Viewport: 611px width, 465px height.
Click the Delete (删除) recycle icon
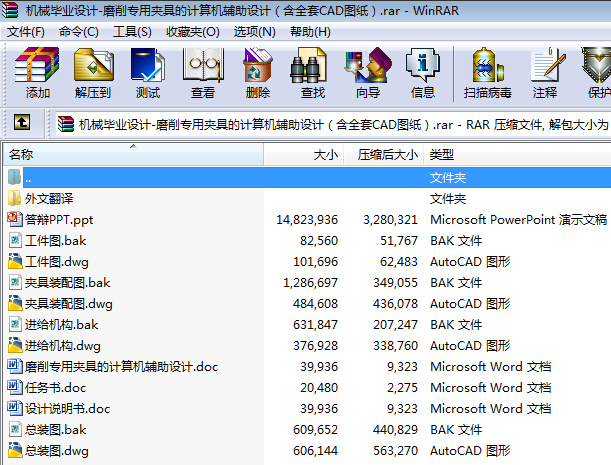258,65
